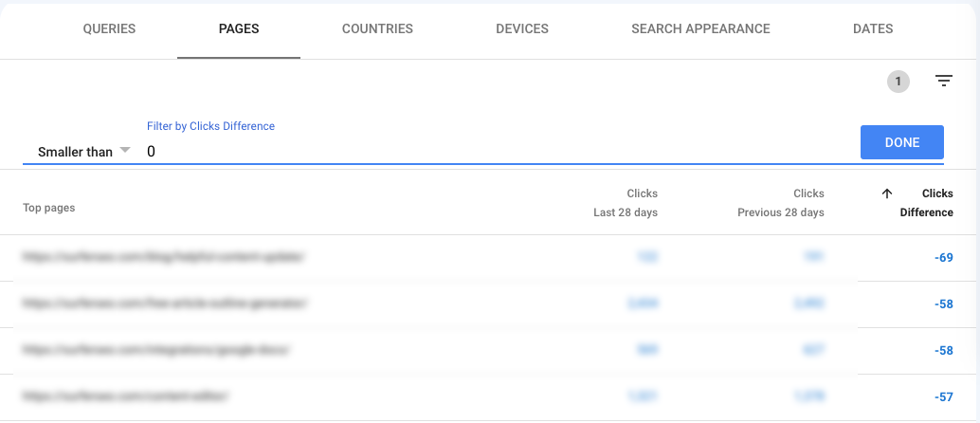The image size is (980, 423).
Task: Click the -57 clicks difference value
Action: click(x=942, y=397)
